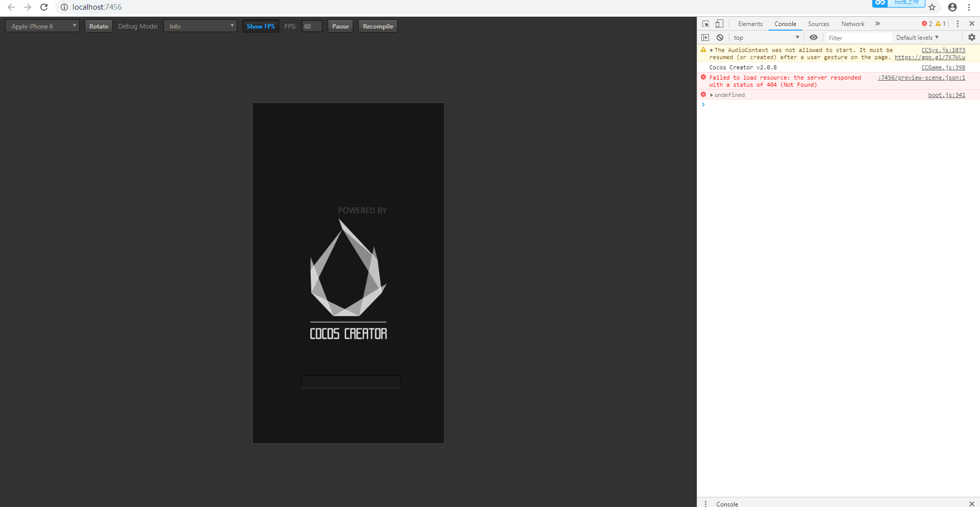
Task: Follow the goo.gl/7K7WLu link
Action: [x=929, y=57]
